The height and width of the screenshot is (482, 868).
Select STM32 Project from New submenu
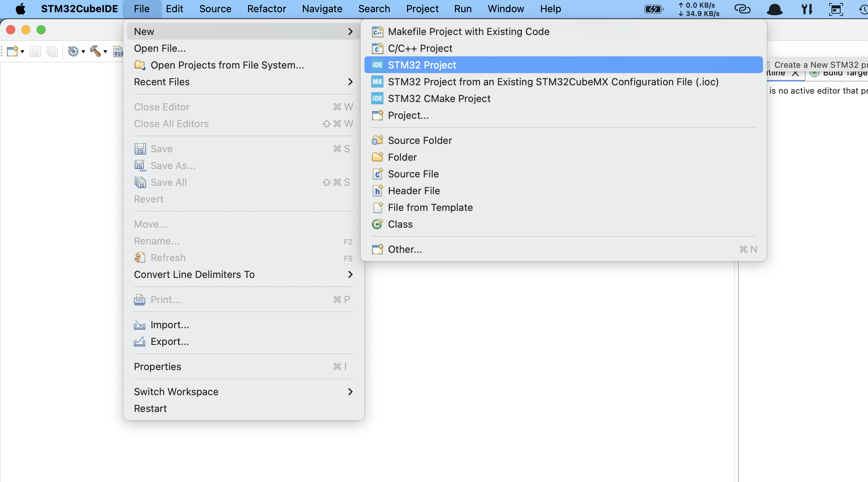tap(422, 65)
